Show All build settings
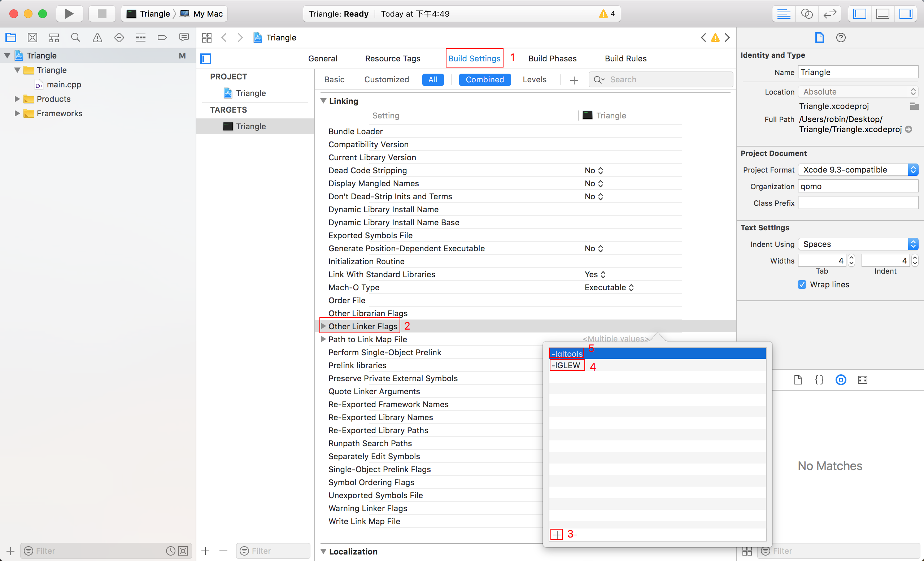Screen dimensions: 924x561 point(433,79)
